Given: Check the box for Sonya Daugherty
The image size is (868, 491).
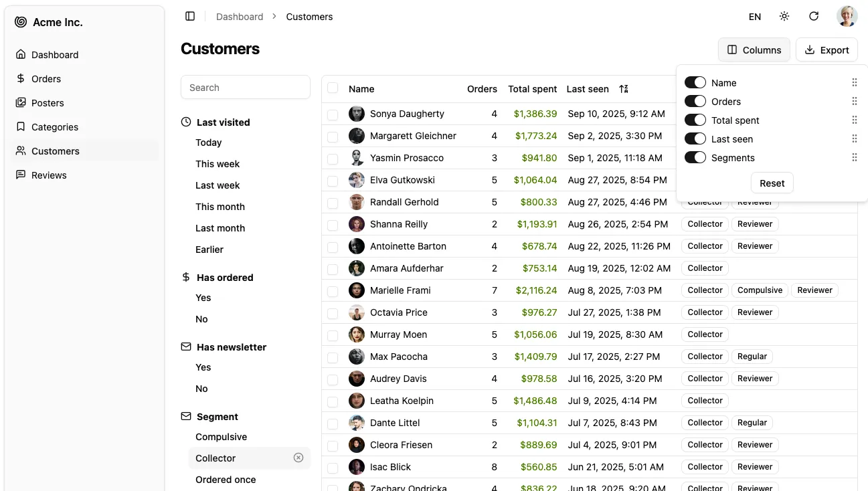Looking at the screenshot, I should 333,114.
